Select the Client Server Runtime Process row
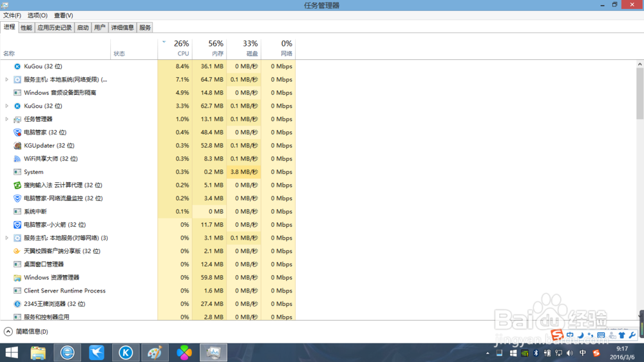Screen dimensions: 644x362 click(148, 291)
